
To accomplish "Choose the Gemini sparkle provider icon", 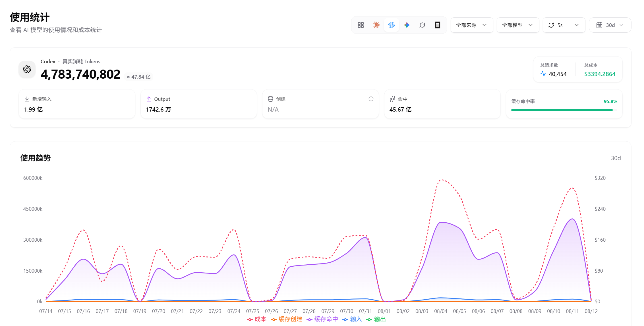I will click(x=407, y=25).
